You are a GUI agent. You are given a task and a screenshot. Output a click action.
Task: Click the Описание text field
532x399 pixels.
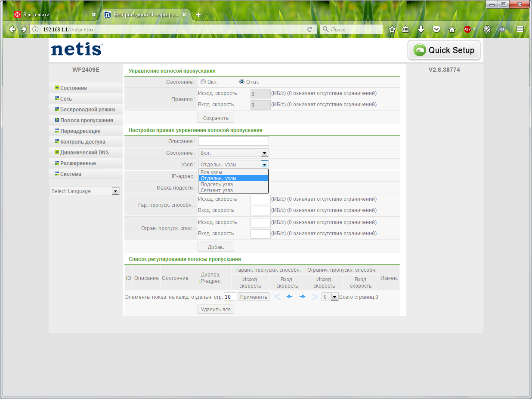coord(233,141)
